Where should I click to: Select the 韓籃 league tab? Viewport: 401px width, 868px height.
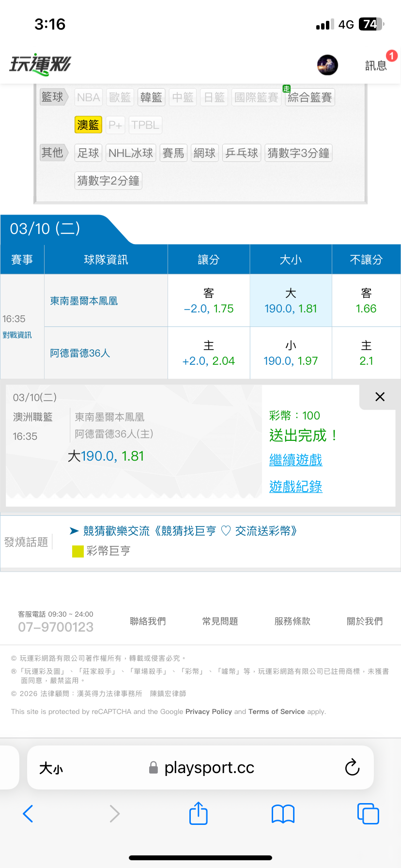pyautogui.click(x=151, y=97)
